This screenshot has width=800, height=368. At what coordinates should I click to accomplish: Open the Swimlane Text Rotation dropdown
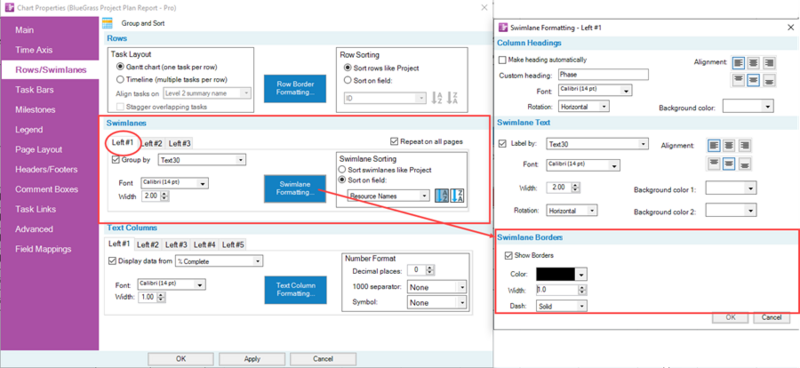coord(571,210)
